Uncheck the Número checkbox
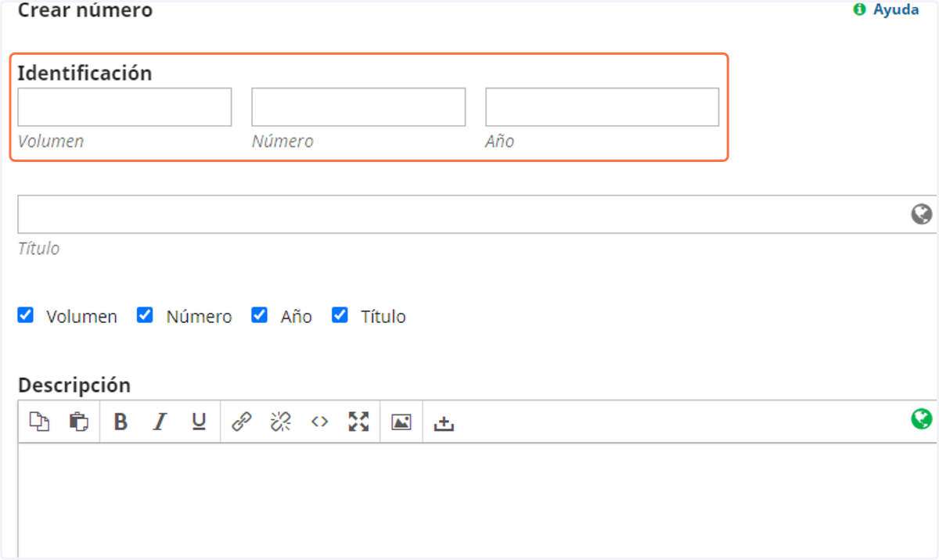 [145, 315]
